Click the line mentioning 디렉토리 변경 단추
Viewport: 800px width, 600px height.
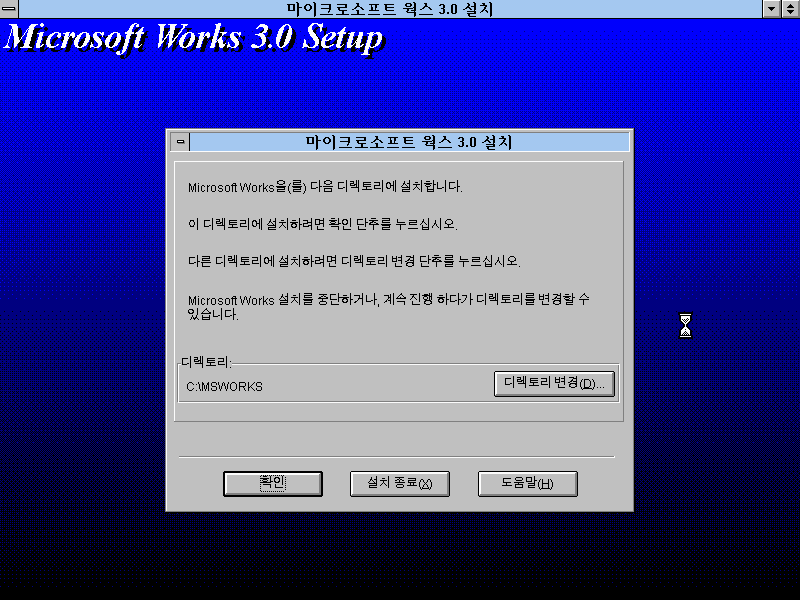click(354, 261)
